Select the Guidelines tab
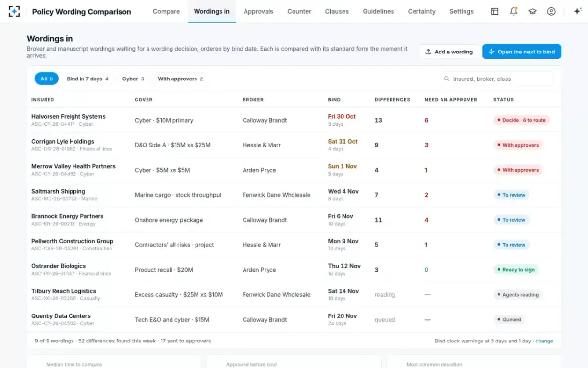 pyautogui.click(x=378, y=11)
